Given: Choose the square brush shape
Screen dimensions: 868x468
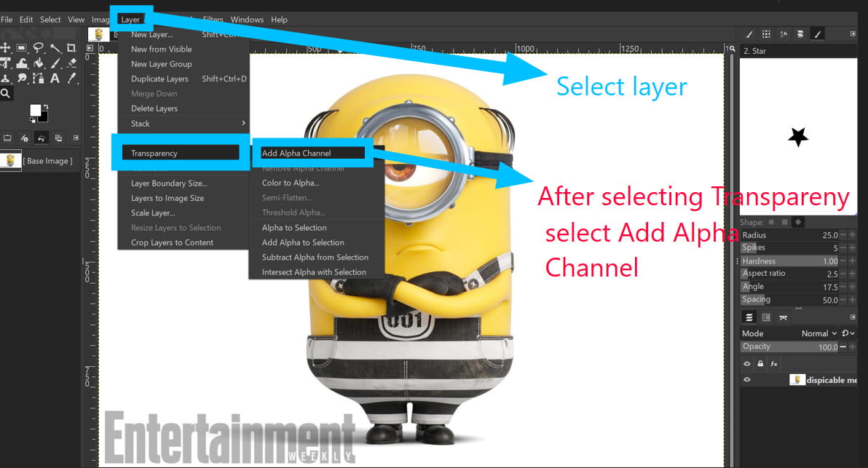Looking at the screenshot, I should (784, 222).
